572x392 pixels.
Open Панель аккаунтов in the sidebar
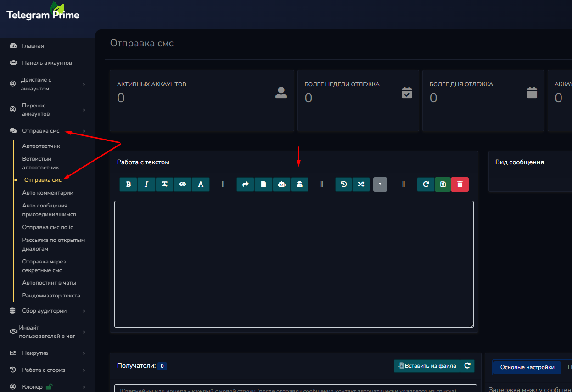(47, 63)
